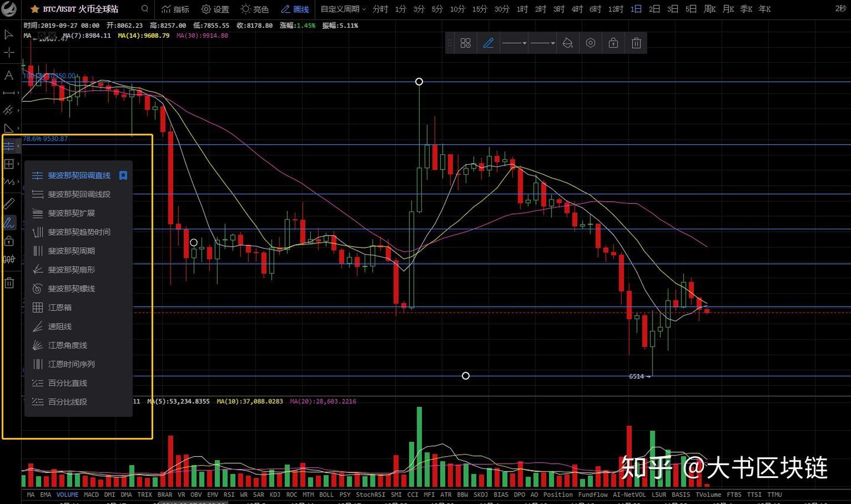Viewport: 851px width, 504px height.
Task: Click the Fibonacci lines tool in sidebar
Action: point(9,146)
